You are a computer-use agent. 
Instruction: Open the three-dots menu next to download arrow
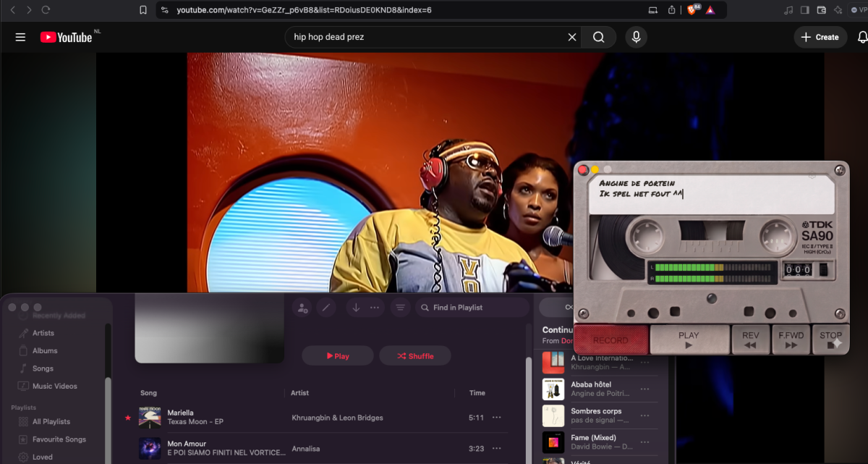[x=375, y=308]
